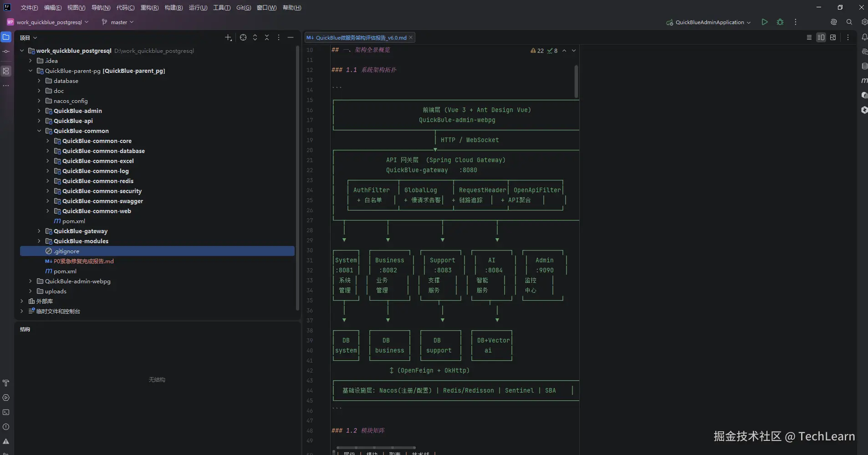The image size is (868, 455).
Task: Open the Structure tool window icon
Action: (6, 71)
